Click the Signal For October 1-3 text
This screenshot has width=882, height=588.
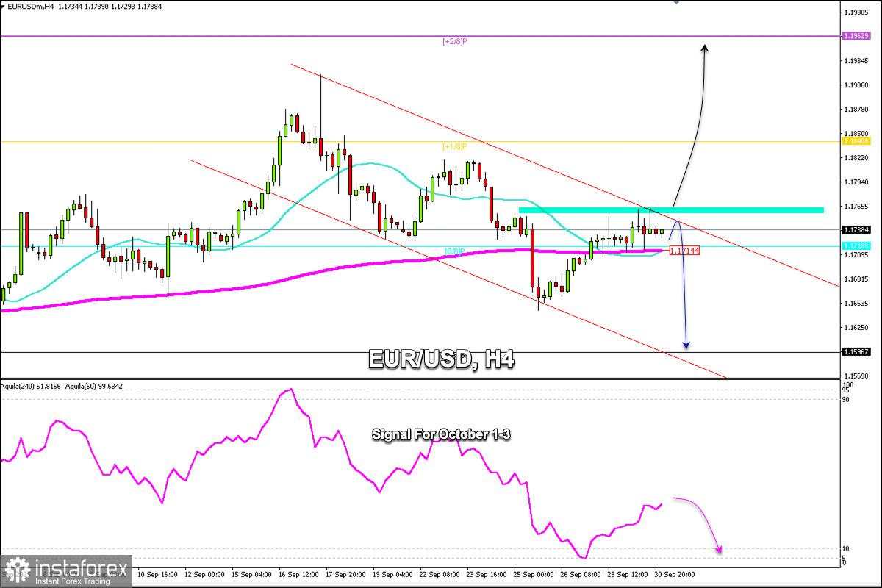(x=441, y=435)
